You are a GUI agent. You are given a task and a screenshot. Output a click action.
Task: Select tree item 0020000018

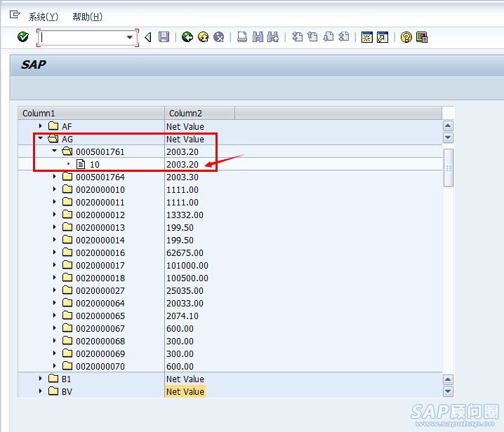click(100, 278)
